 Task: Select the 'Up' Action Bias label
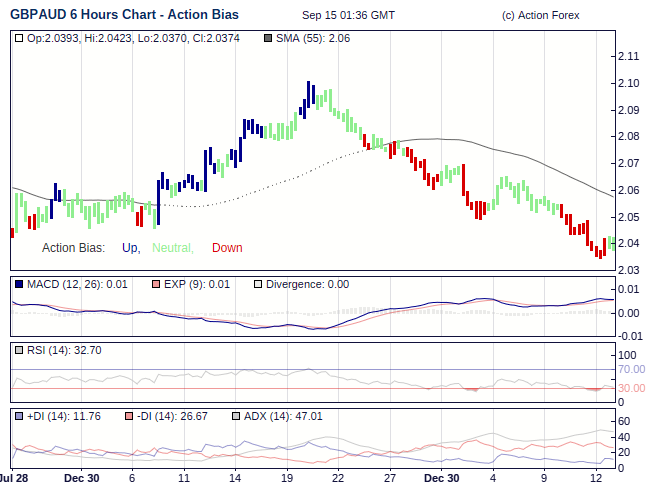[x=130, y=248]
